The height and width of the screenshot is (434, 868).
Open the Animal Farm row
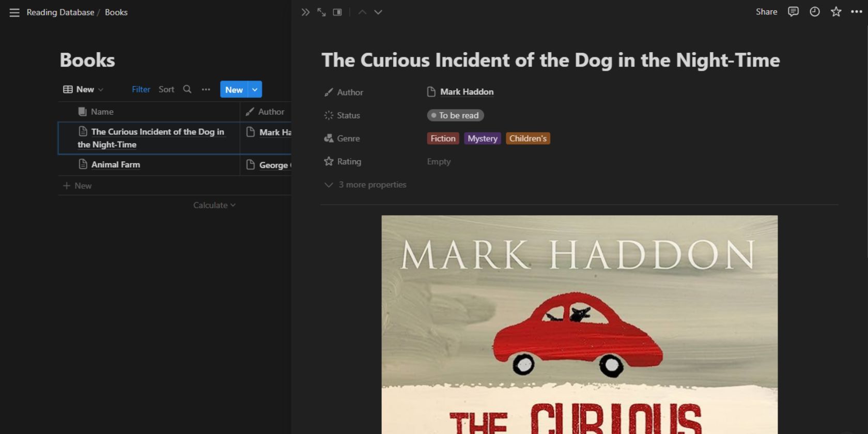pyautogui.click(x=116, y=165)
